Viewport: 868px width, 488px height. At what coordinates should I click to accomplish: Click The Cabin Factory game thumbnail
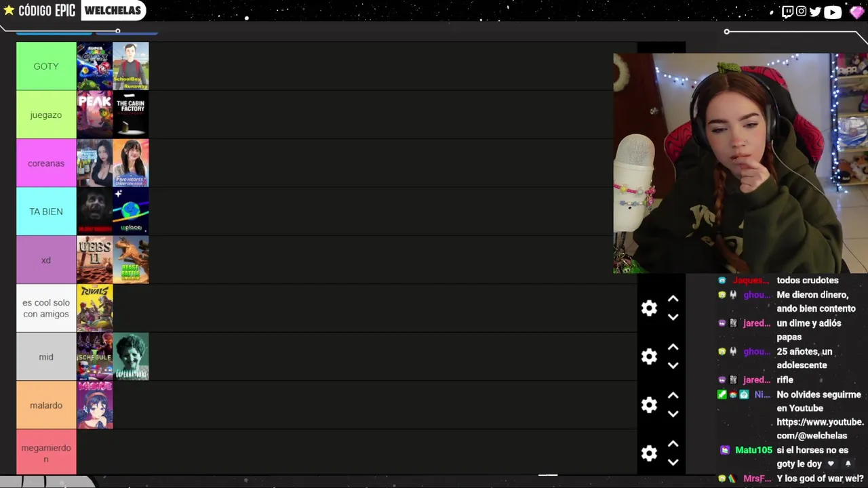point(131,115)
